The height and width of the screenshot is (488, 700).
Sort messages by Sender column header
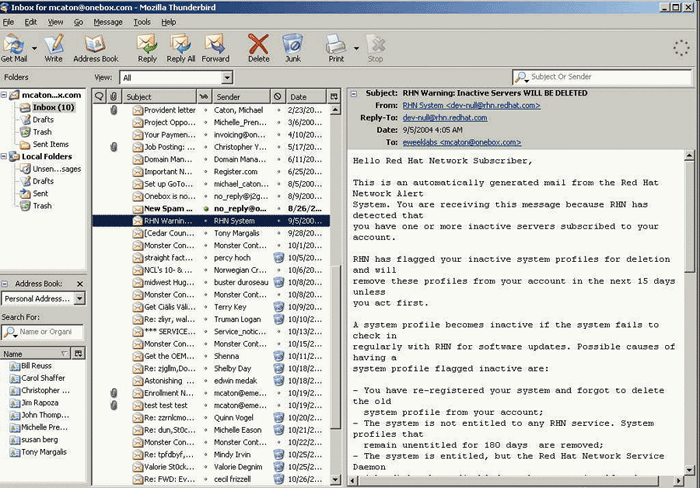coord(241,96)
